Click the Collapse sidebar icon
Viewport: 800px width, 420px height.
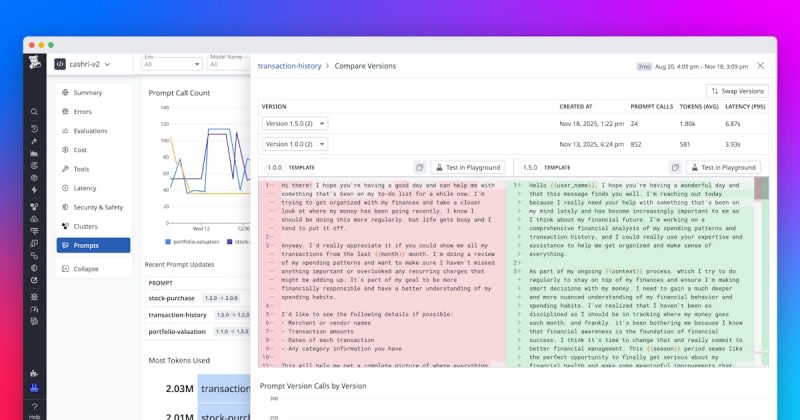[65, 269]
